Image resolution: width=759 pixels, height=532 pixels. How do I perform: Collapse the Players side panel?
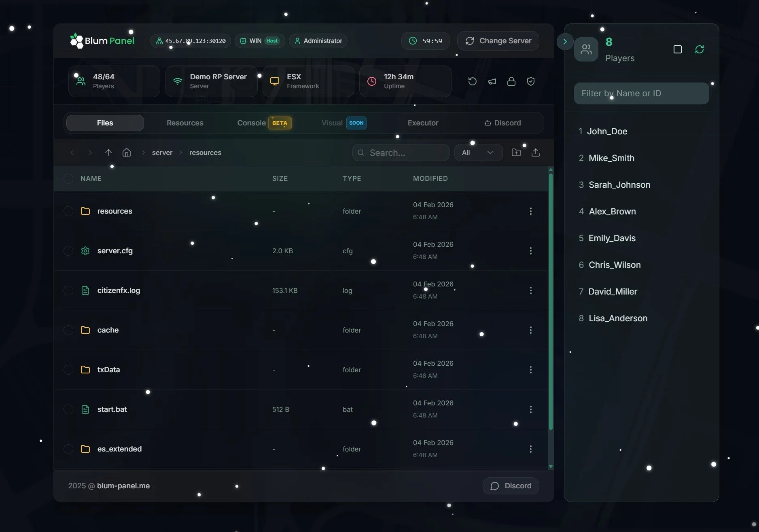pyautogui.click(x=565, y=41)
